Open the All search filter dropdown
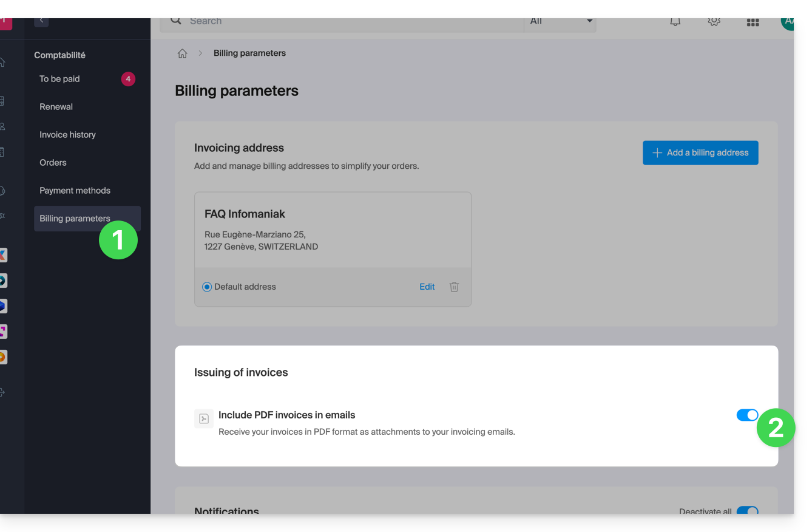Screen dimensions: 812x532 click(560, 22)
